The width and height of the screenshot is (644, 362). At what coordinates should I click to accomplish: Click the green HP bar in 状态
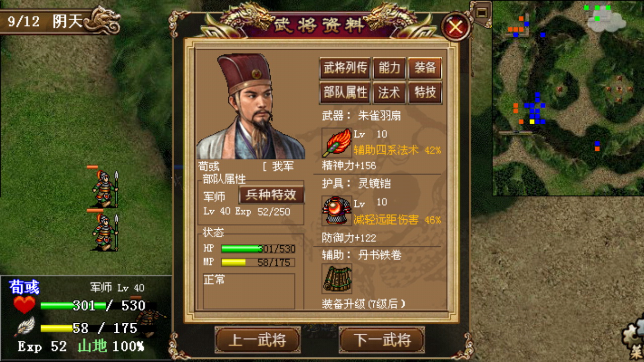pyautogui.click(x=258, y=249)
